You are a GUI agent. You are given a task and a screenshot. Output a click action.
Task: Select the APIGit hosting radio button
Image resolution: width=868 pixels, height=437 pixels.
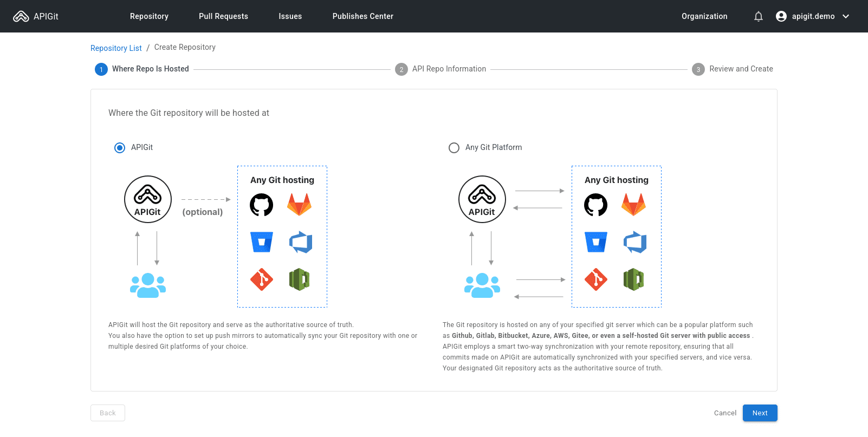point(120,148)
